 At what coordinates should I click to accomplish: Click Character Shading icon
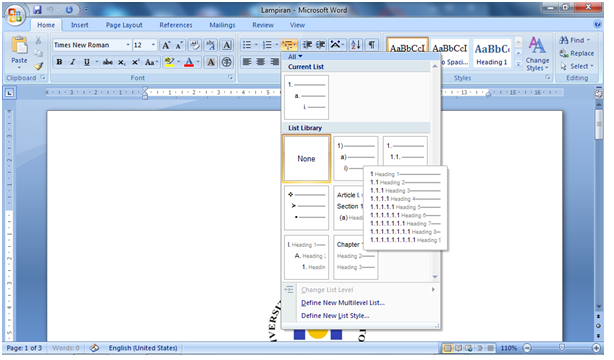(211, 62)
